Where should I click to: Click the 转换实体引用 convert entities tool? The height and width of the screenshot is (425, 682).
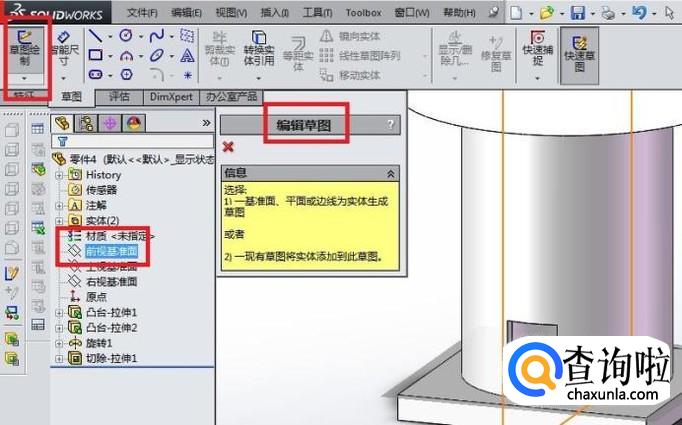tap(258, 48)
